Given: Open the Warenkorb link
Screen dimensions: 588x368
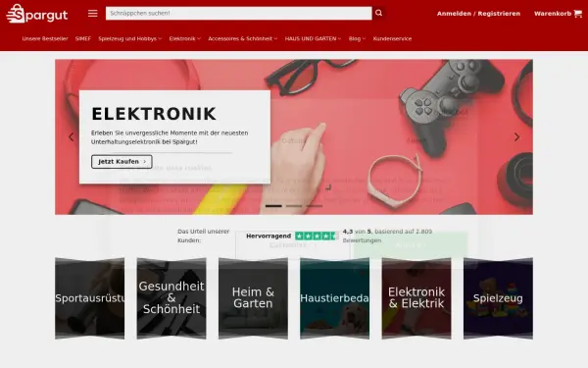Looking at the screenshot, I should coord(553,14).
